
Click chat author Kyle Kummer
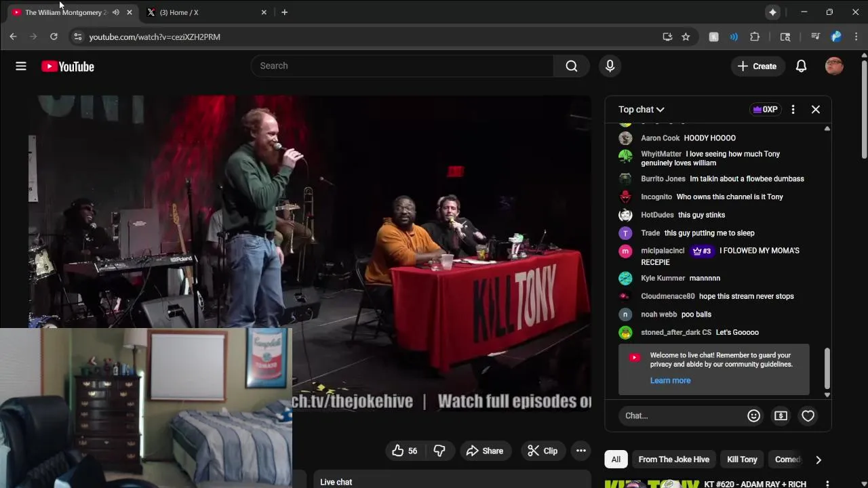point(663,278)
